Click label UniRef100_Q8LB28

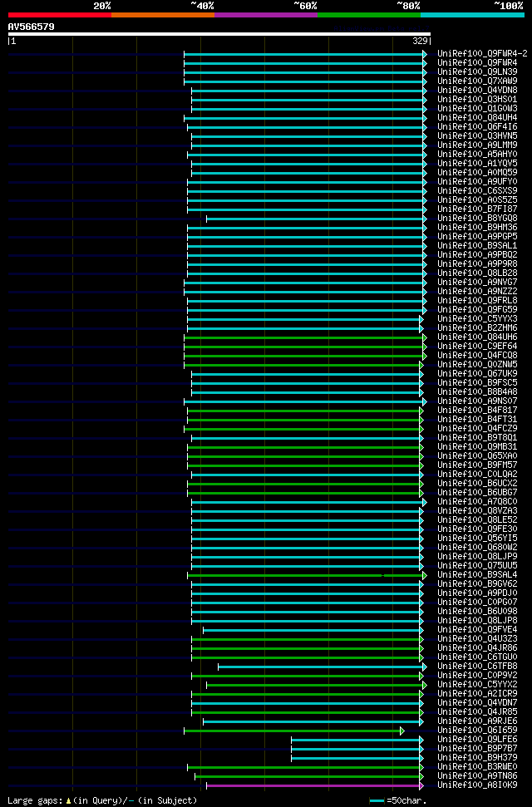pos(477,273)
